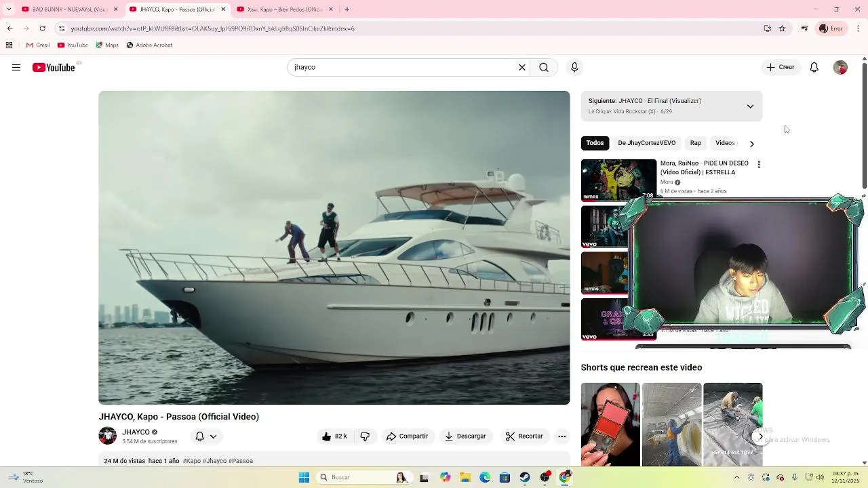Go back in browser history
The height and width of the screenshot is (488, 868).
tap(9, 28)
